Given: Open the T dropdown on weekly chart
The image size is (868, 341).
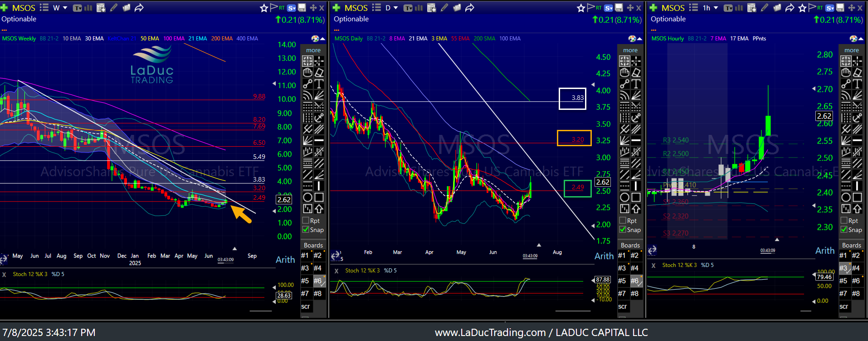Looking at the screenshot, I should 77,8.
